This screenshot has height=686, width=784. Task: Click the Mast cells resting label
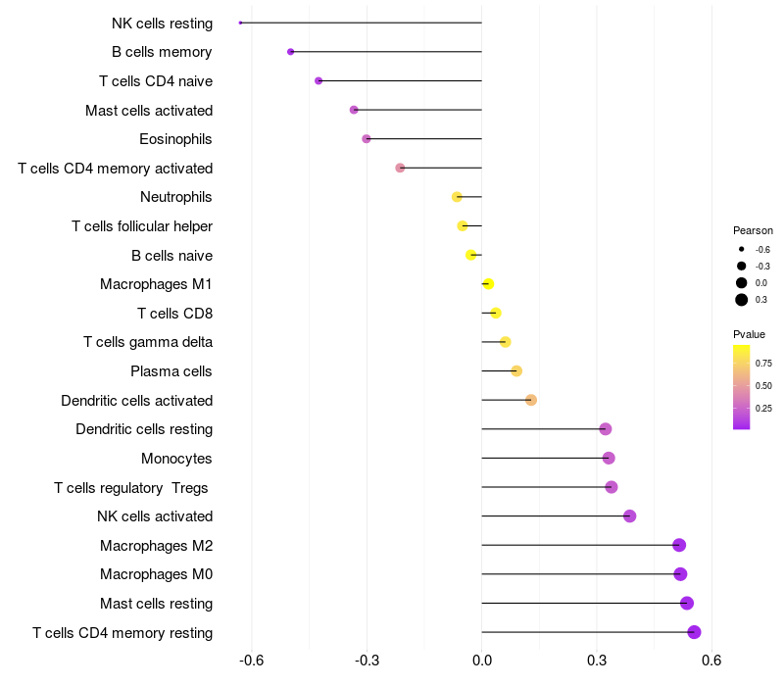point(156,604)
